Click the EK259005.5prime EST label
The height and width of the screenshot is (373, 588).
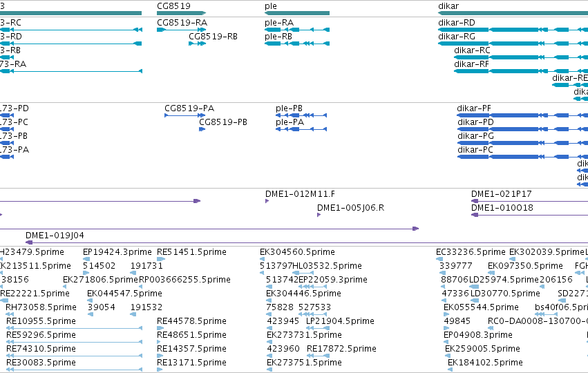[482, 349]
